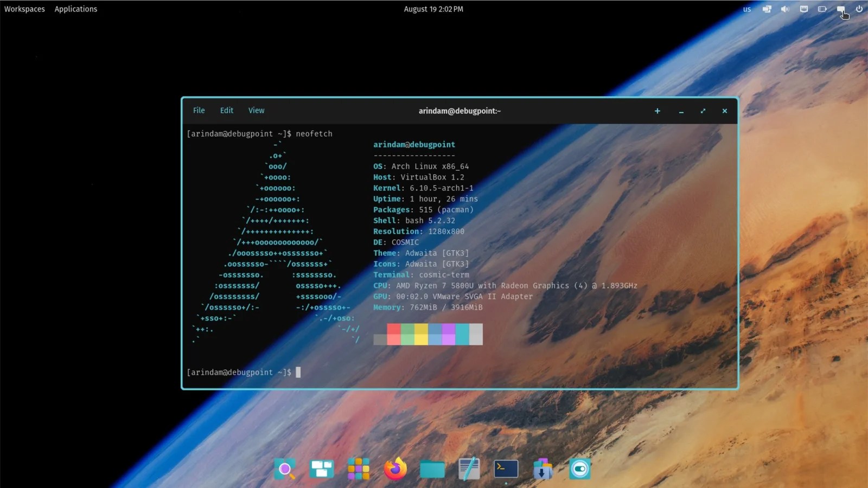The width and height of the screenshot is (868, 488).
Task: Open the Files folder icon in dock
Action: [432, 469]
